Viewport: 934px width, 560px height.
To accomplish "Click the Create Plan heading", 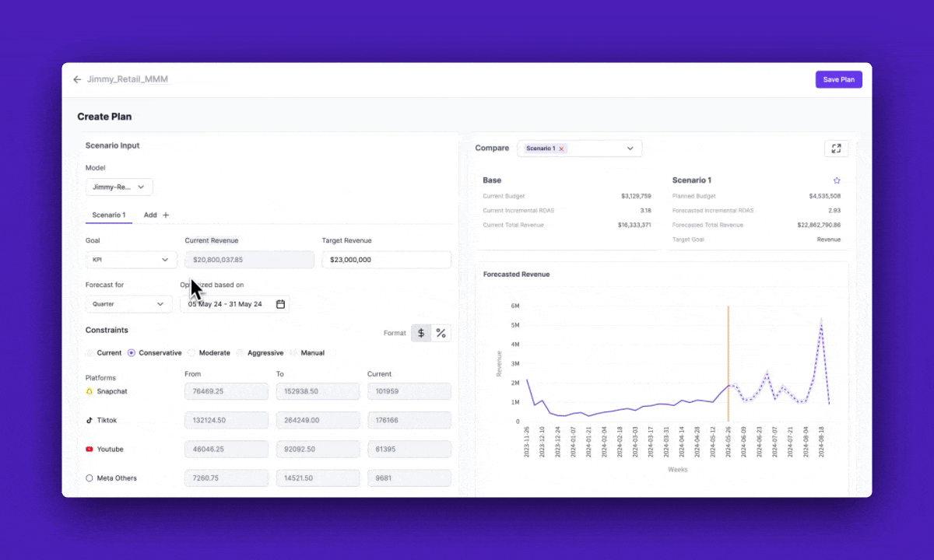I will [x=104, y=117].
